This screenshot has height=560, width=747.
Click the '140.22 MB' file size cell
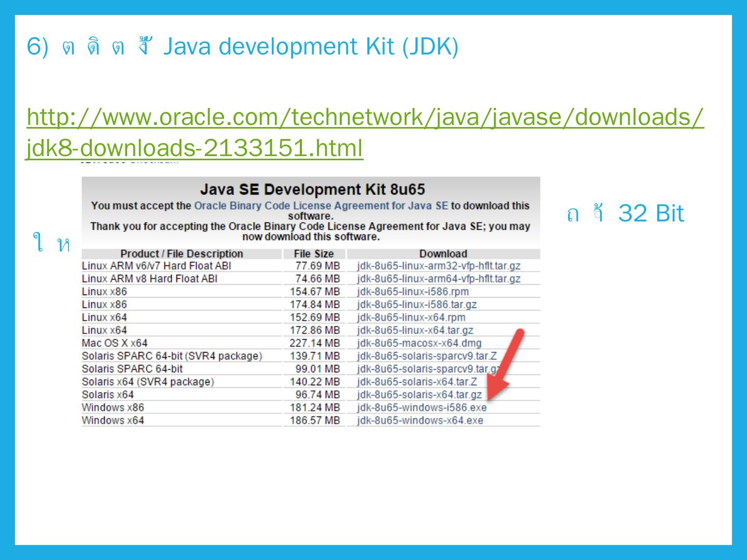[x=314, y=382]
